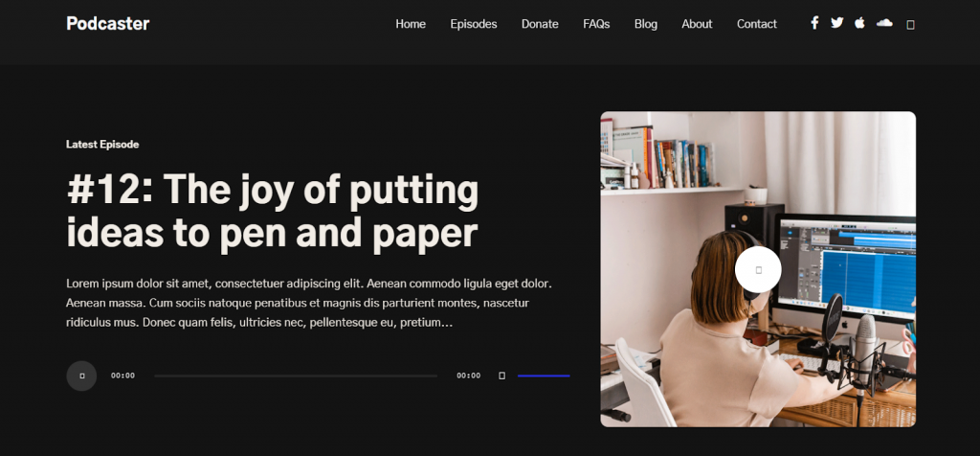Screen dimensions: 980x456
Task: Visit the Blog page
Action: click(x=646, y=24)
